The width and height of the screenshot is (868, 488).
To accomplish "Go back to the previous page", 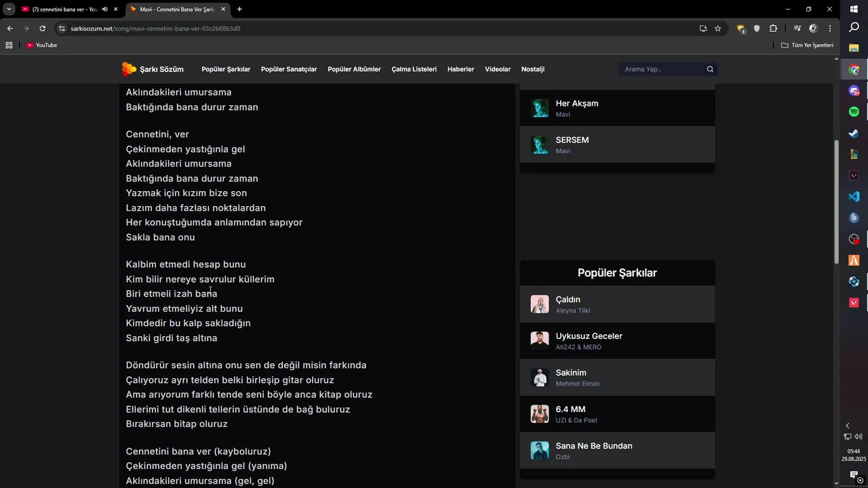I will 9,28.
